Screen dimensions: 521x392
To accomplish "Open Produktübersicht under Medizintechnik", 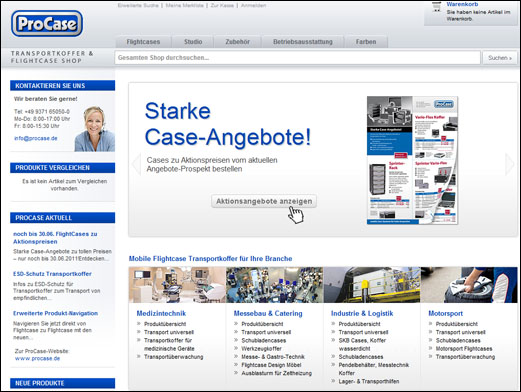I will point(165,324).
